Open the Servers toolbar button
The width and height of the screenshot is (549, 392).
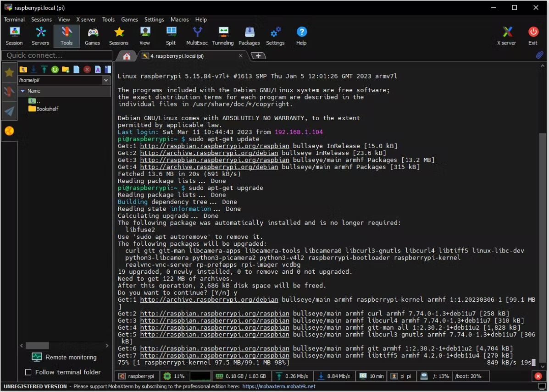pos(40,36)
